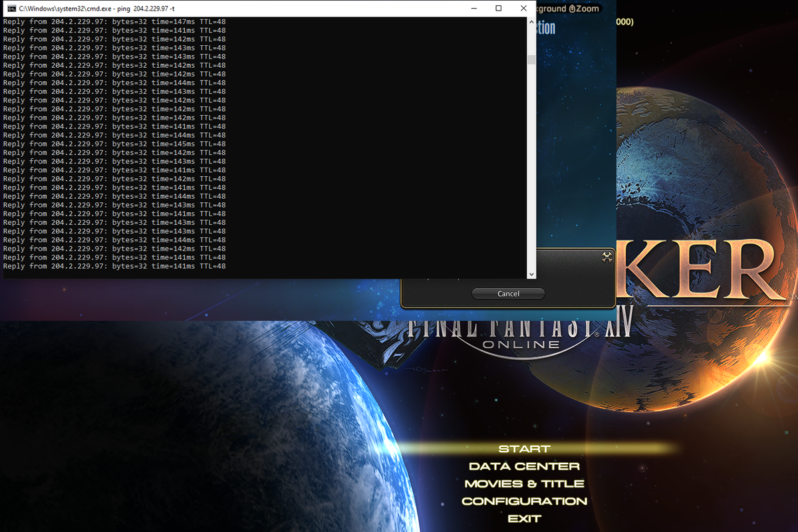Image resolution: width=798 pixels, height=532 pixels.
Task: Click the command prompt scrollbar up arrow
Action: click(531, 23)
